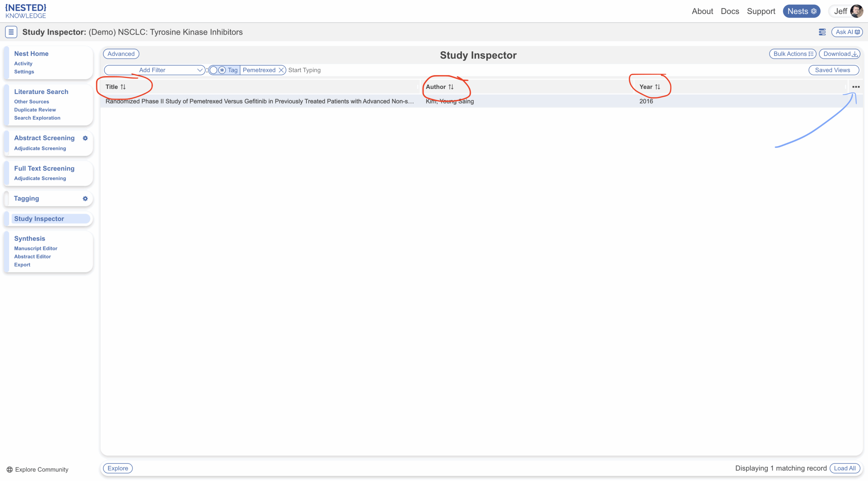The height and width of the screenshot is (481, 868).
Task: Open Abstract Screening settings gear
Action: (85, 138)
